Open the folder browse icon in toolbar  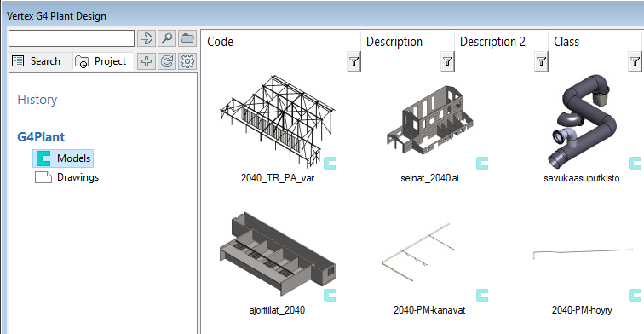pos(187,38)
